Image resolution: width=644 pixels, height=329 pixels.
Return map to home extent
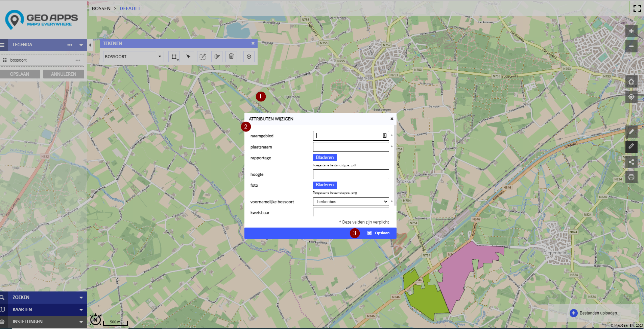(631, 81)
